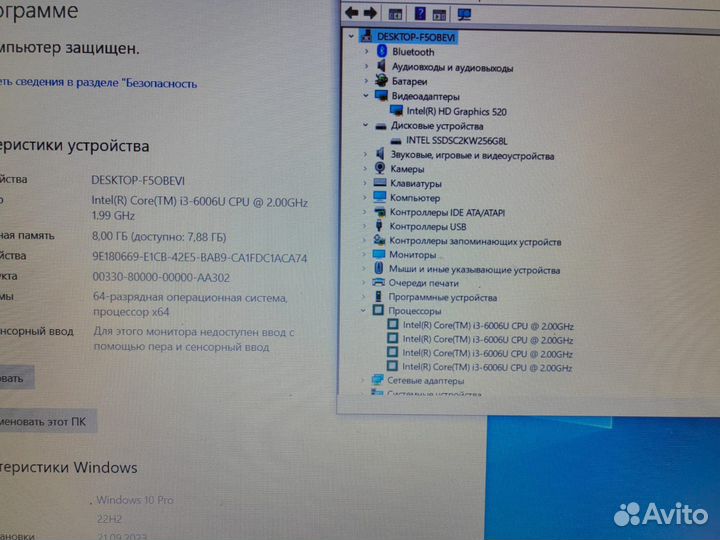Click the Сетевые адаптеры network icon
Screen dimensions: 720x540
[377, 379]
